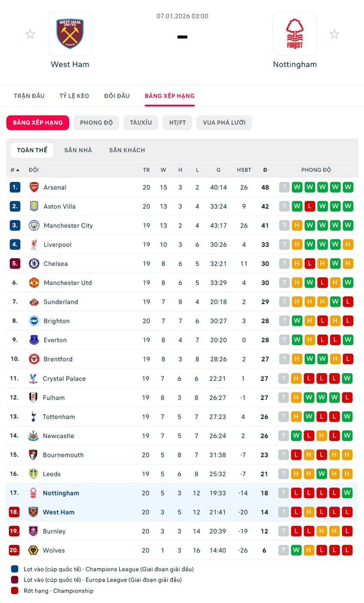The height and width of the screenshot is (603, 364).
Task: Click the Tottenham club logo
Action: [x=33, y=417]
